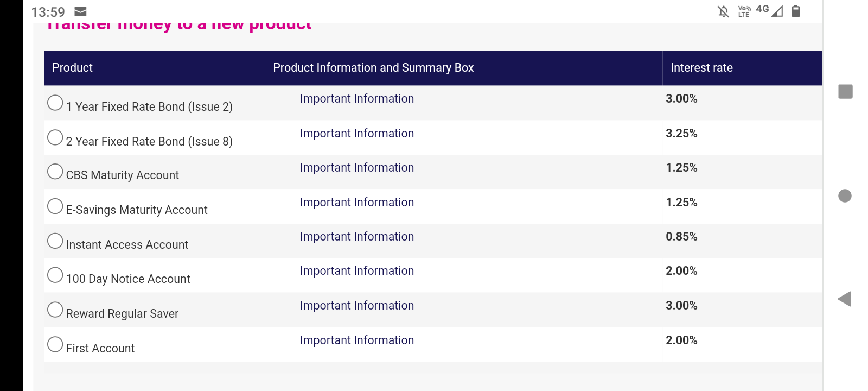
Task: Select Reward Regular Saver radio button
Action: (55, 310)
